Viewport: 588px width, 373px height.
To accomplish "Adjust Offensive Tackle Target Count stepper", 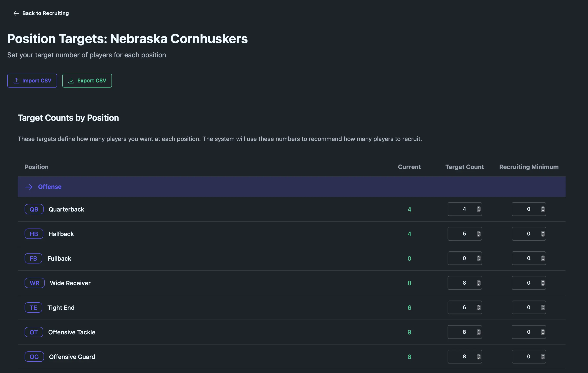I will pyautogui.click(x=478, y=332).
